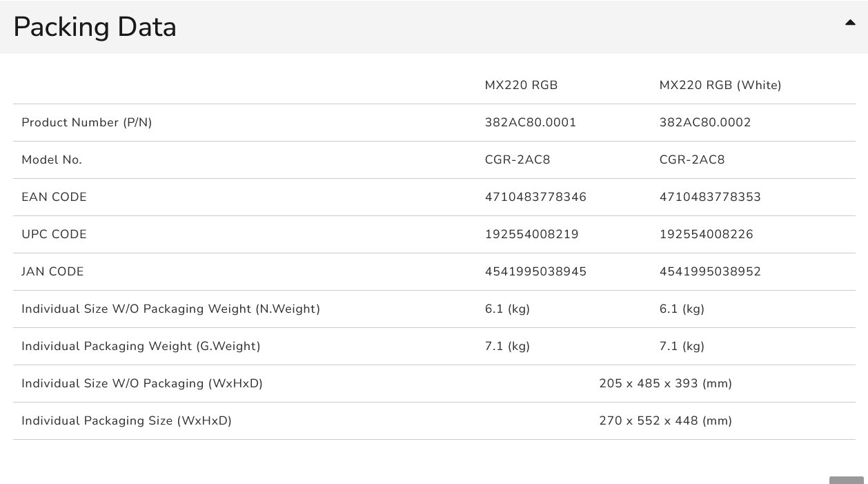868x484 pixels.
Task: Click UPC code 192554008226
Action: coord(706,235)
